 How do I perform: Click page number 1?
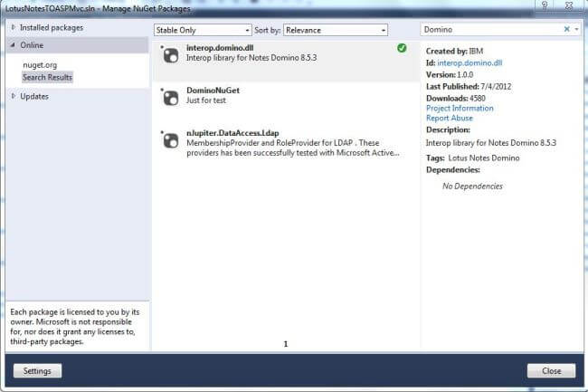[286, 344]
